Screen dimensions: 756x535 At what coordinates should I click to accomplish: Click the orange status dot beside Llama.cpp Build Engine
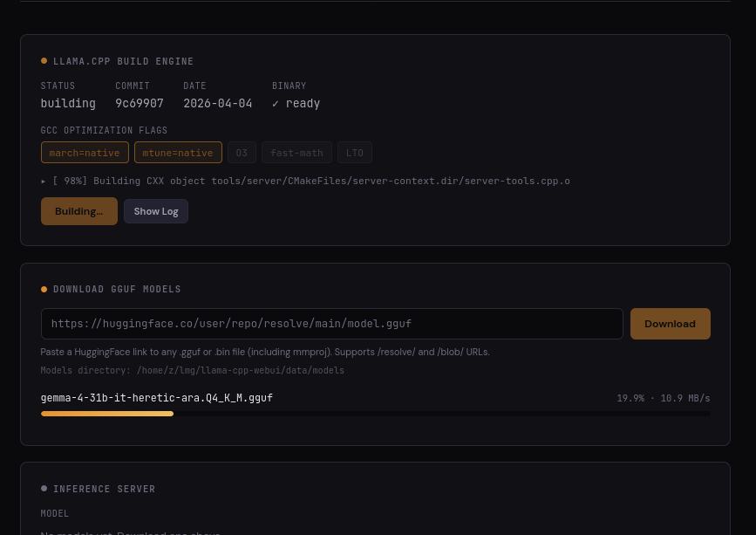44,61
